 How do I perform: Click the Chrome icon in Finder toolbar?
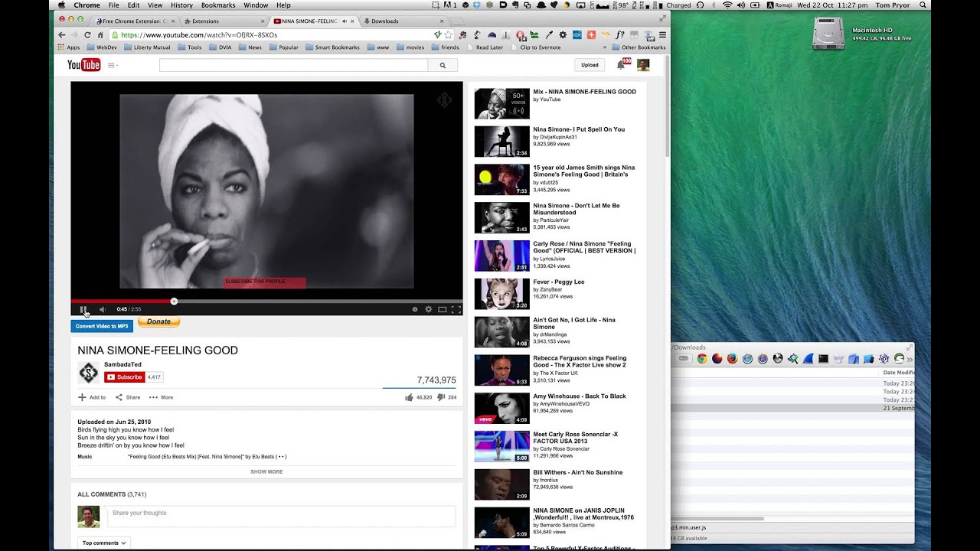(702, 358)
